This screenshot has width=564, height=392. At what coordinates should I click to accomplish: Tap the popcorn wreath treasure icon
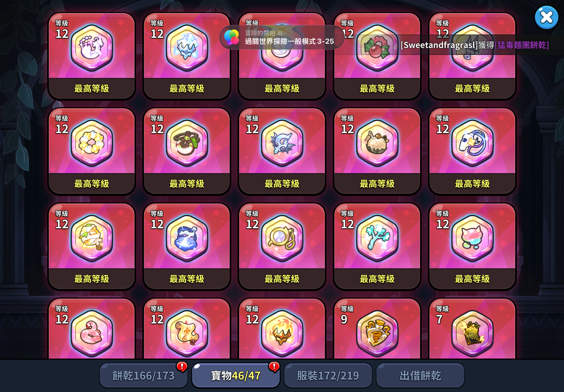92,143
